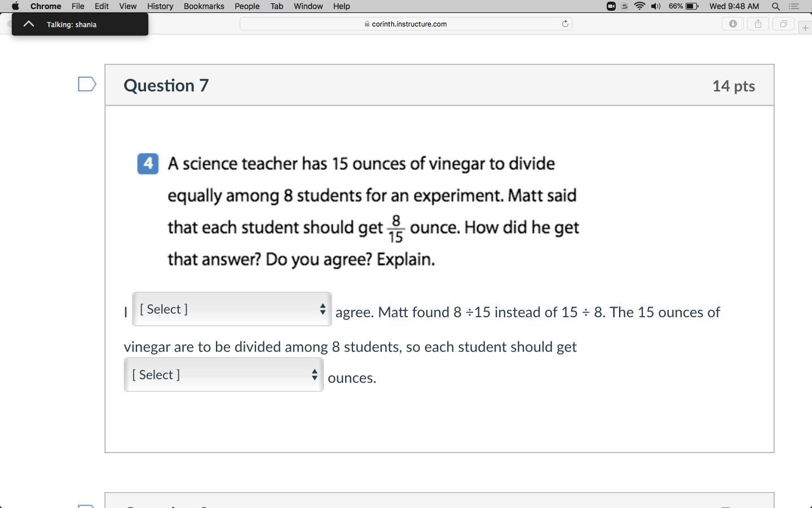
Task: Open the Apple menu
Action: click(x=15, y=6)
